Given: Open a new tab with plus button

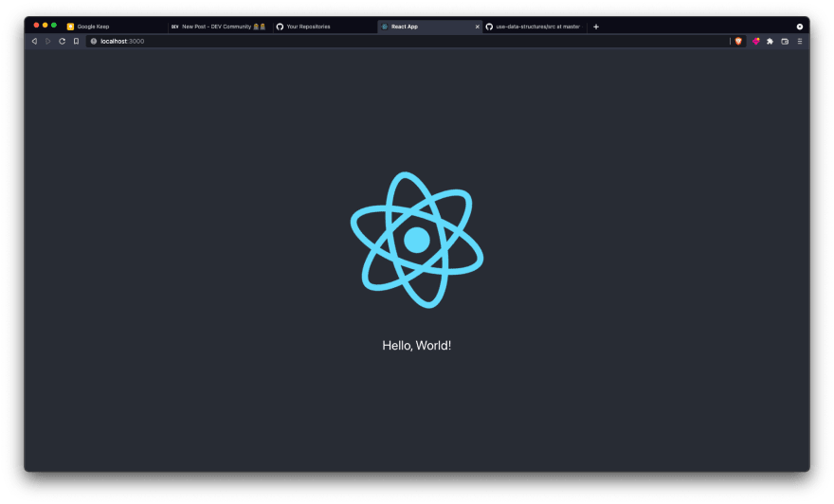Looking at the screenshot, I should point(596,27).
